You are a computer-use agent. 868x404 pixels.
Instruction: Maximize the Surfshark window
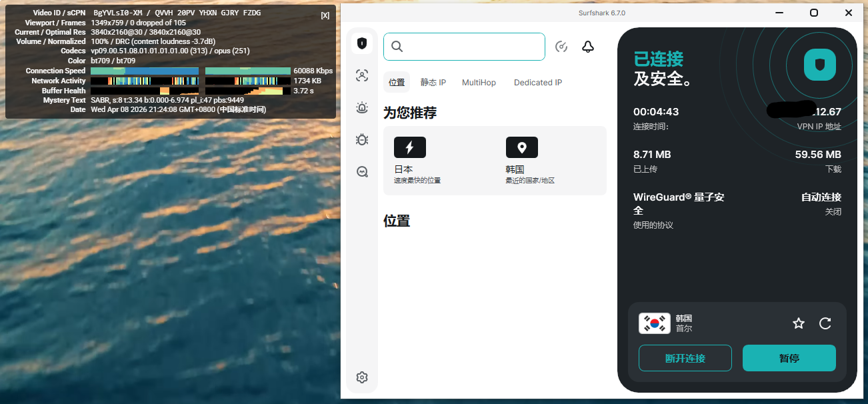point(814,13)
